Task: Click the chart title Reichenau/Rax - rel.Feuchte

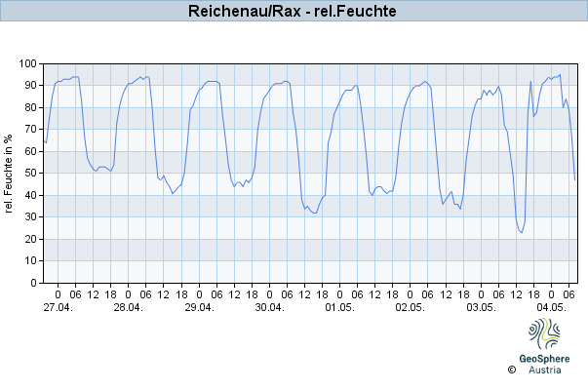Action: [292, 11]
